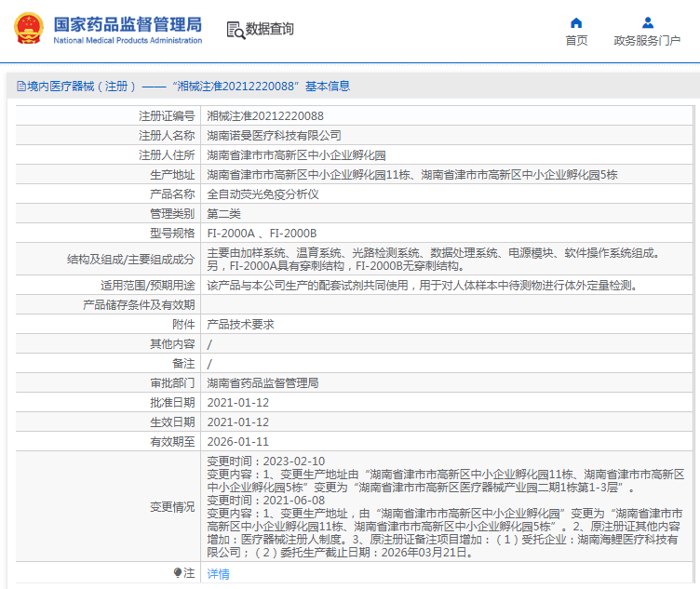
Task: Click change time 2023-02-10 text
Action: pos(265,461)
